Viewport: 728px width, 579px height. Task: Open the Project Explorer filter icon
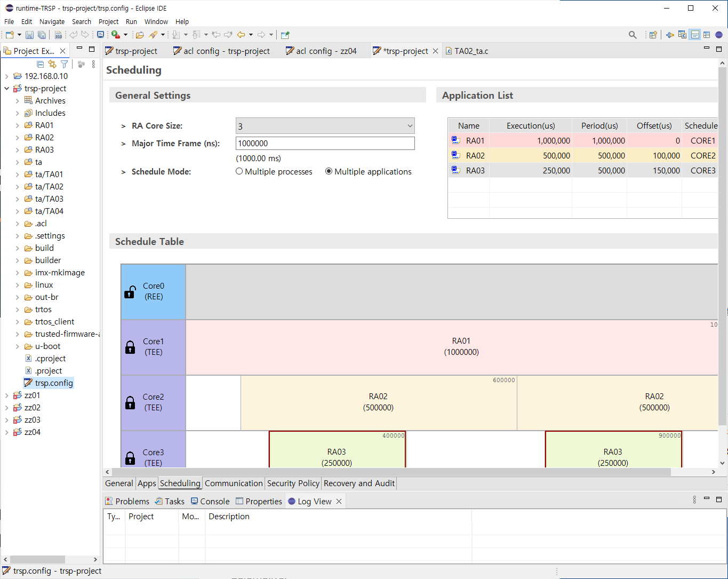tap(64, 64)
